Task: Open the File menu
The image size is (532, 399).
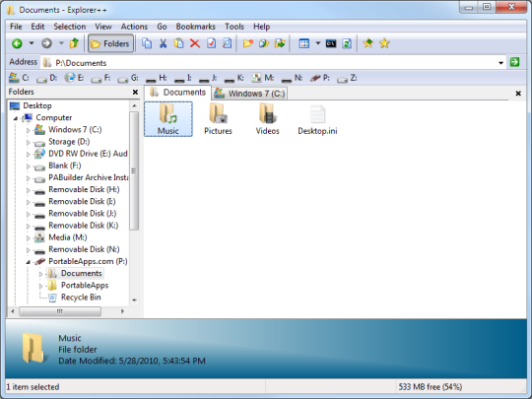Action: (x=16, y=27)
